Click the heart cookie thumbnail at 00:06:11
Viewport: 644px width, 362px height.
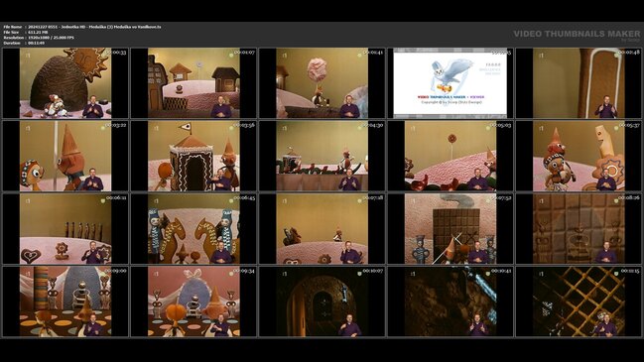(x=65, y=229)
